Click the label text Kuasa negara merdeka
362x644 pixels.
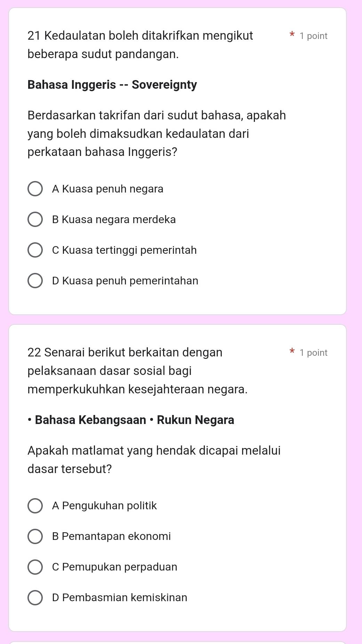coord(114,219)
